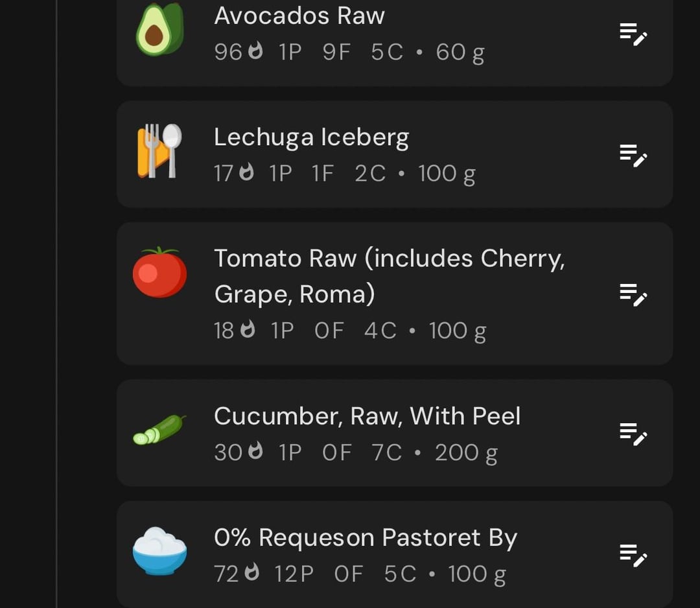Tap the red tomato icon

[x=160, y=272]
